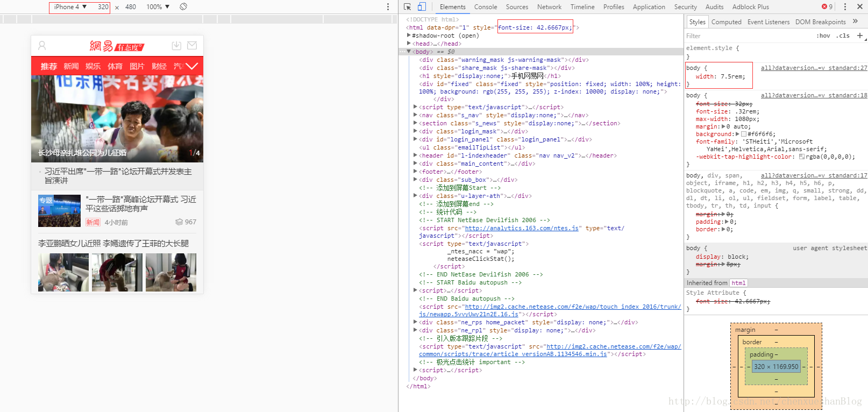
Task: Open the device toolbar three-dot menu
Action: (x=388, y=7)
